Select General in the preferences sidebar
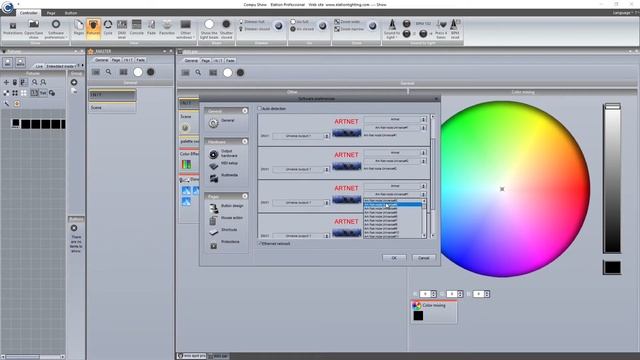Image resolution: width=640 pixels, height=360 pixels. [x=222, y=122]
